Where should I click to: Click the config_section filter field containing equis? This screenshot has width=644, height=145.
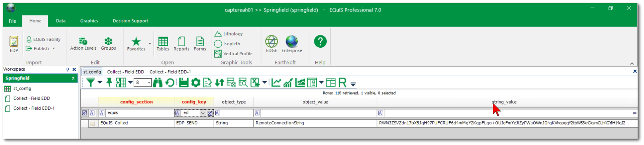140,113
